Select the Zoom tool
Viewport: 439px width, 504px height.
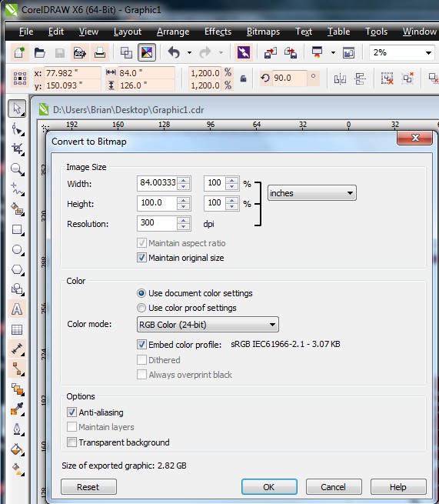(17, 169)
